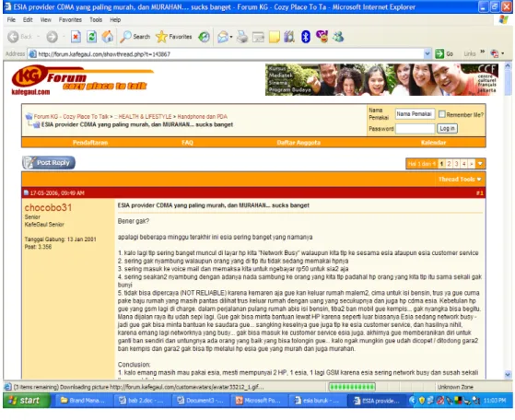
Task: Click the yellow note toolbar icon
Action: click(275, 37)
